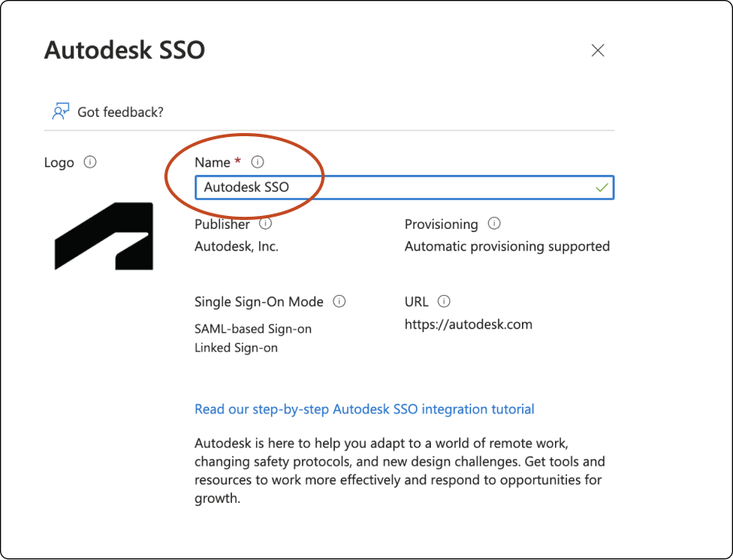Click the Automatic provisioning supported text
The width and height of the screenshot is (733, 560).
pos(507,246)
